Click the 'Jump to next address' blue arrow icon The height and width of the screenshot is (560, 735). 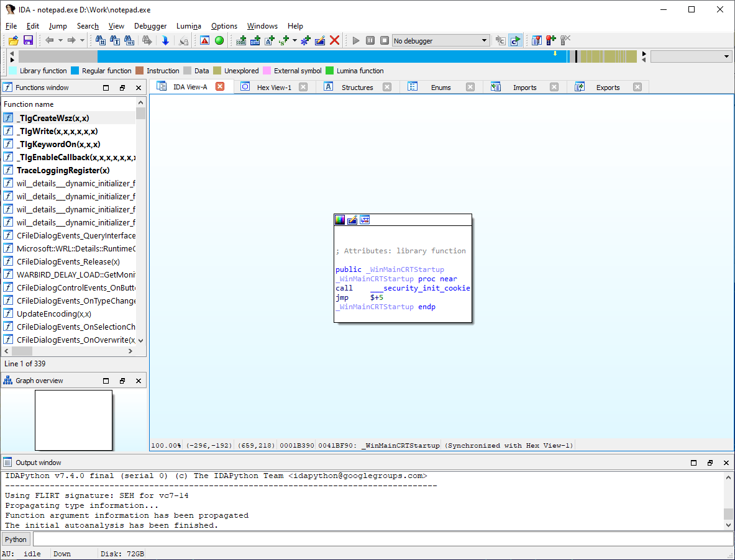coord(164,40)
